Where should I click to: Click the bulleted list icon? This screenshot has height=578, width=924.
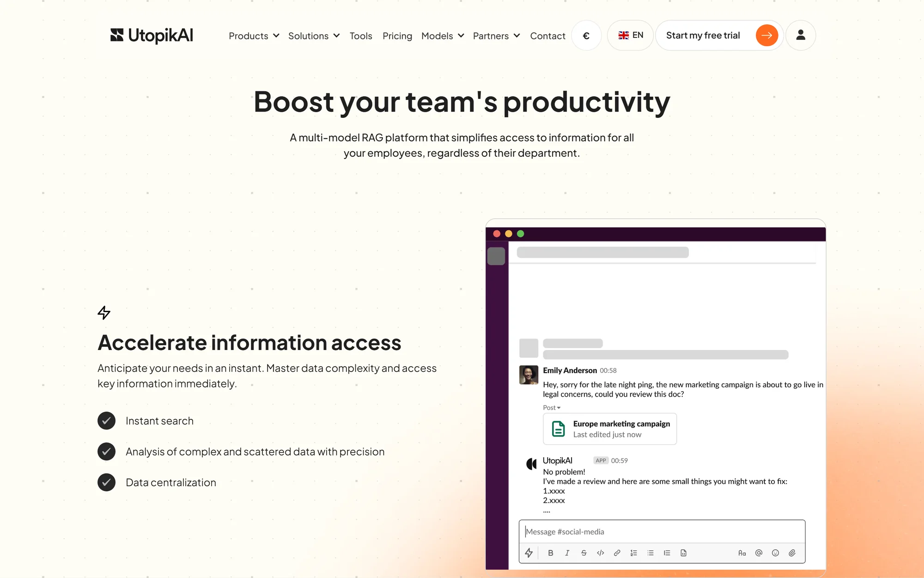(x=650, y=553)
